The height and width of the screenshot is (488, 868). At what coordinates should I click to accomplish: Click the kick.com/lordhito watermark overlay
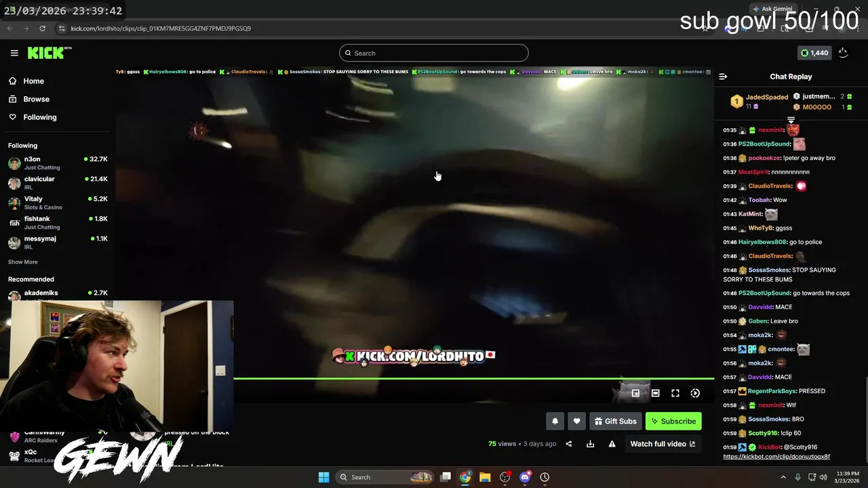tap(414, 356)
